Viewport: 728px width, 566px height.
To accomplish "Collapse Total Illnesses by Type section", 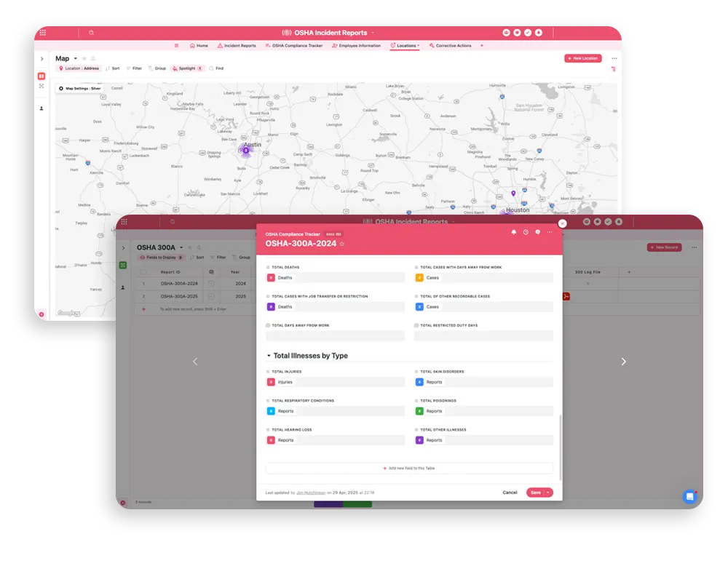I will pos(269,356).
